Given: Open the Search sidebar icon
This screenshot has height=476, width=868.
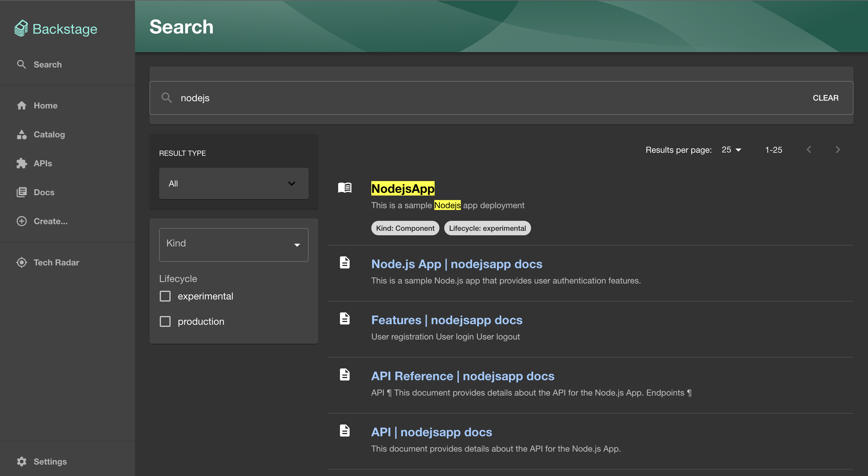Looking at the screenshot, I should tap(21, 64).
